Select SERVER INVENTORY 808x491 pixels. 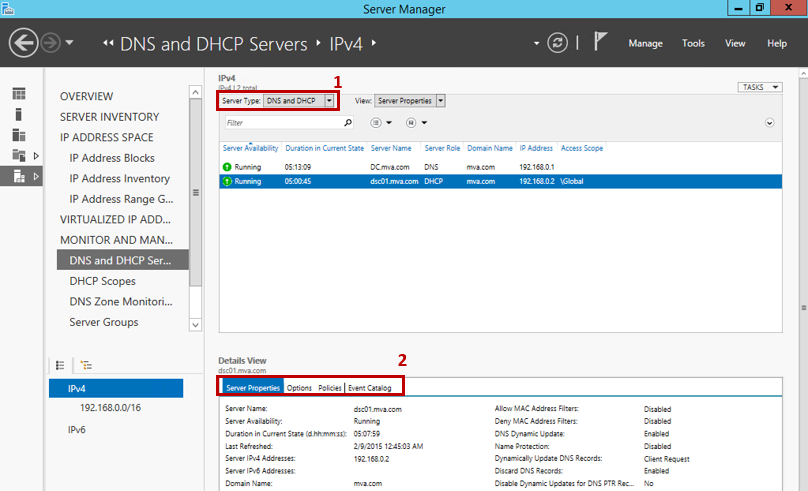tap(109, 117)
